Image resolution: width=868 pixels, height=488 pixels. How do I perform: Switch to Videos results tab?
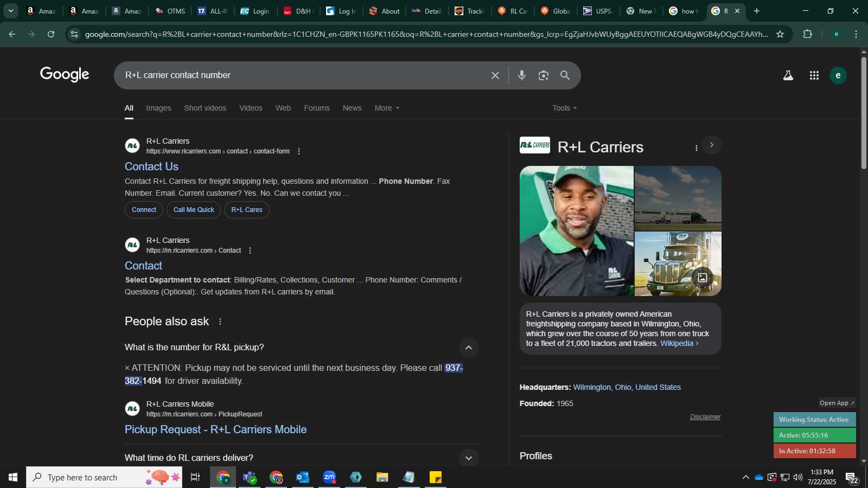point(251,108)
